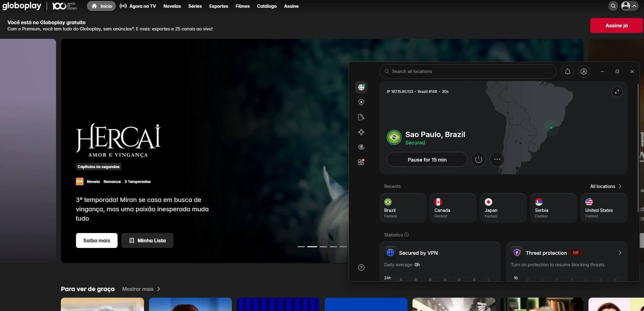Open VPN account profile icon
The image size is (644, 311).
click(x=583, y=71)
